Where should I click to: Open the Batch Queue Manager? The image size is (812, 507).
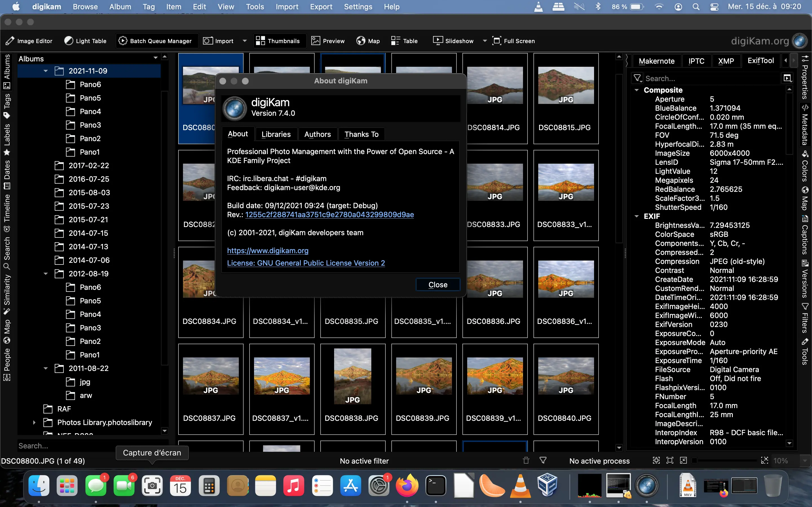[x=156, y=41]
